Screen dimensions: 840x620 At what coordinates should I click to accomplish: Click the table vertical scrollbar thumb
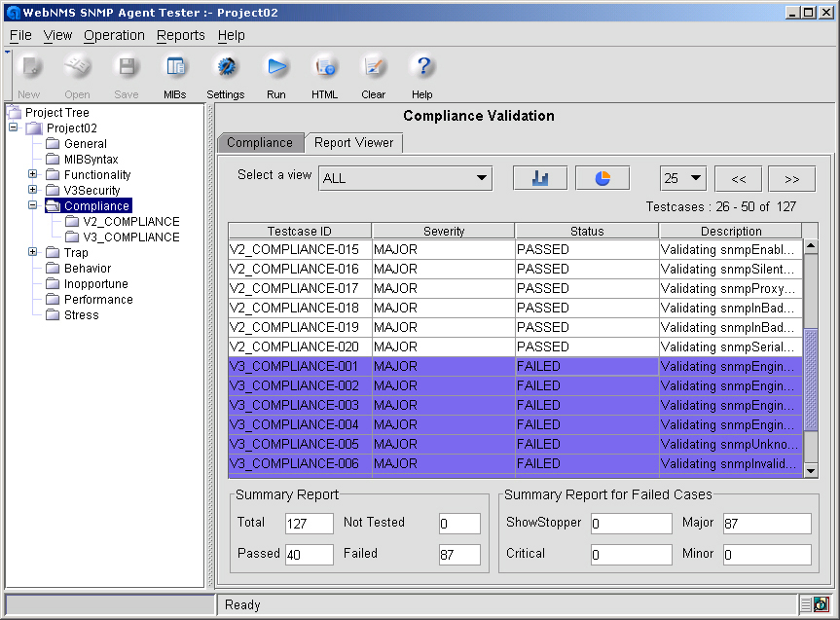click(x=811, y=380)
